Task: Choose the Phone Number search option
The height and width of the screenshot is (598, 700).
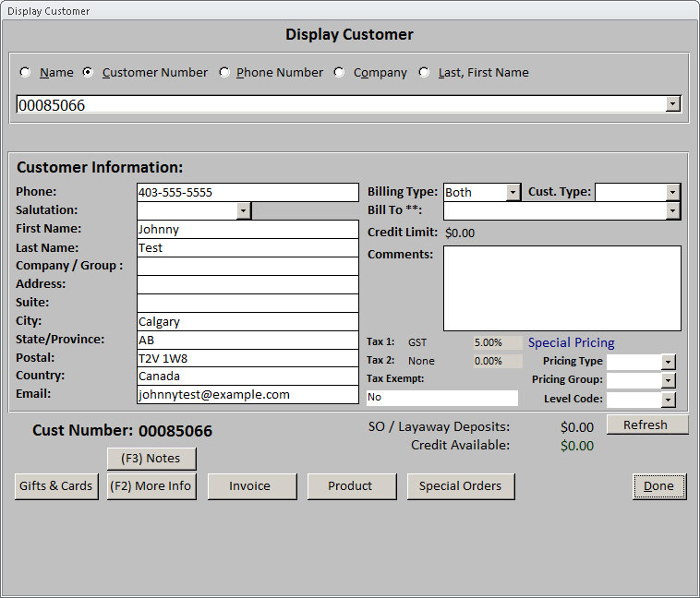Action: tap(224, 72)
